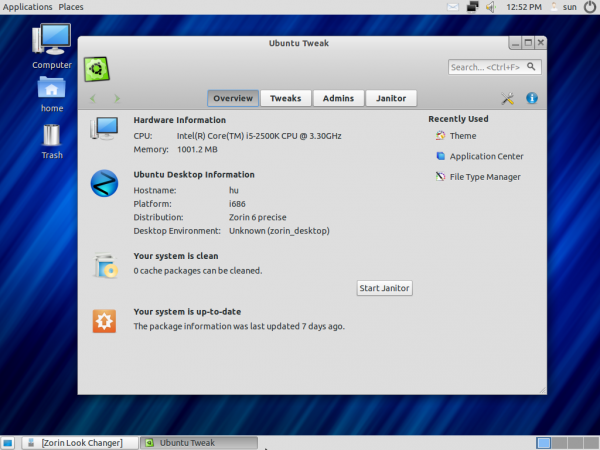The height and width of the screenshot is (450, 600).
Task: Click the Start Janitor button
Action: 385,288
